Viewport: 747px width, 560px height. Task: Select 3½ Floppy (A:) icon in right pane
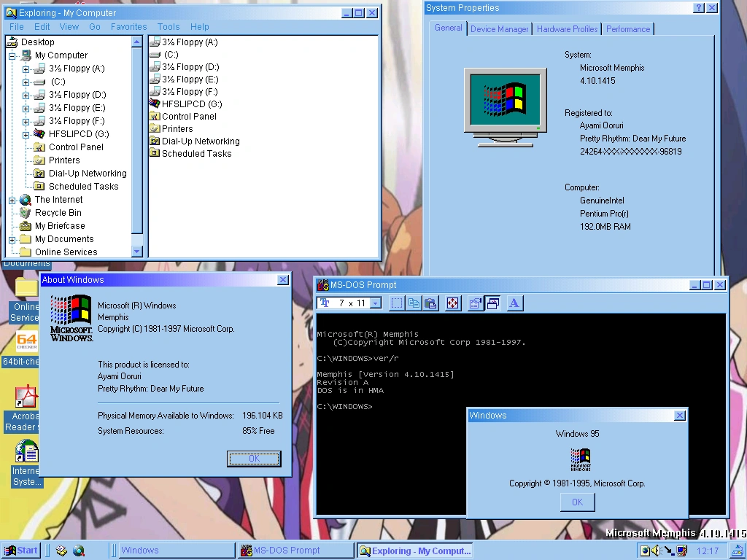tap(155, 42)
